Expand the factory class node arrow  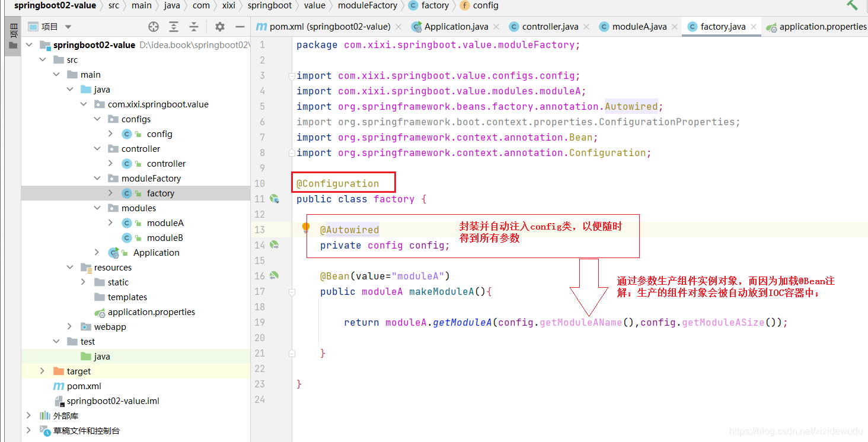(111, 193)
